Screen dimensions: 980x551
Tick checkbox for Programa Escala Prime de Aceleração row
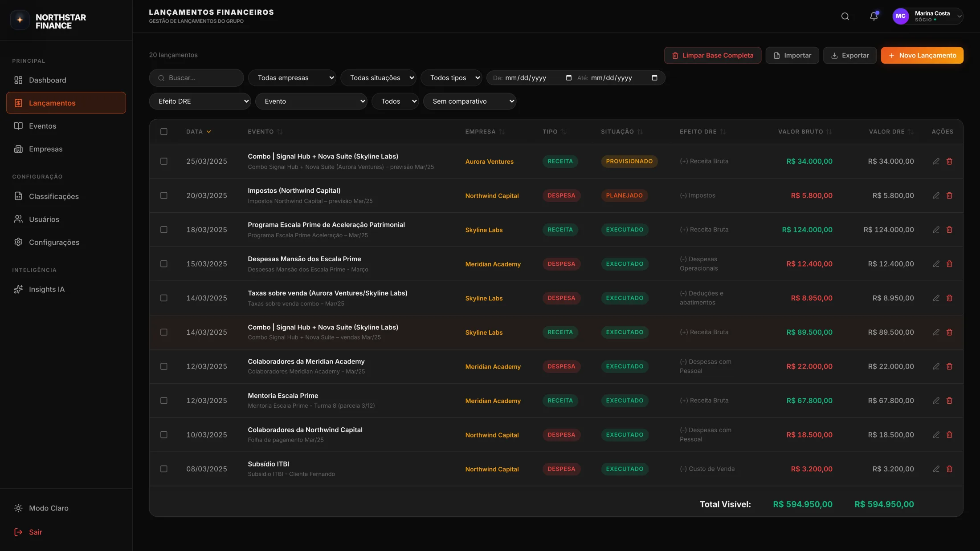[x=164, y=230]
